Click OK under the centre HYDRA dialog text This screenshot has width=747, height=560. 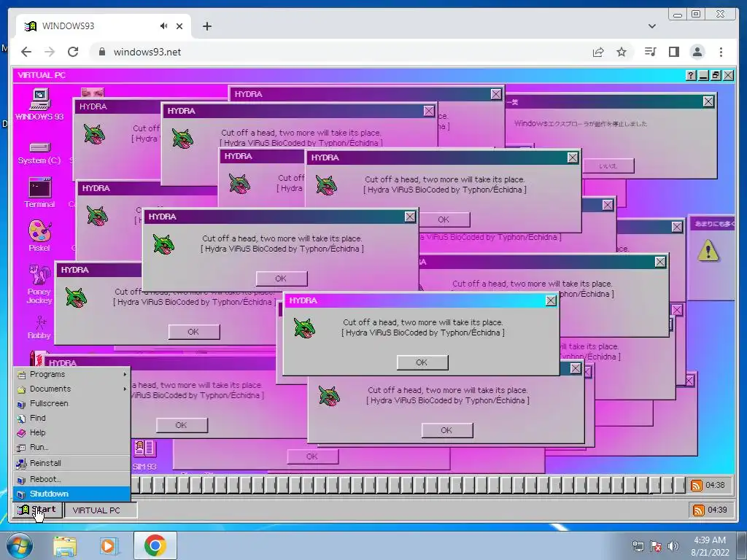281,279
